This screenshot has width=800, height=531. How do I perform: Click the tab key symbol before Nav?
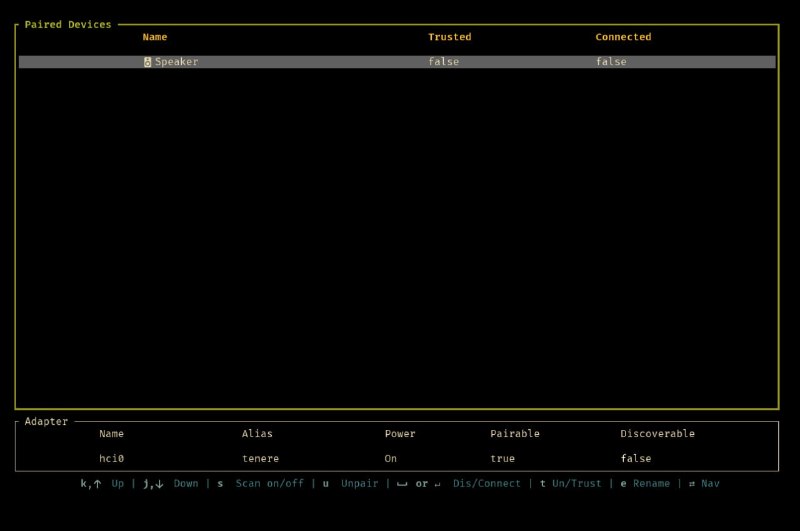tap(692, 484)
